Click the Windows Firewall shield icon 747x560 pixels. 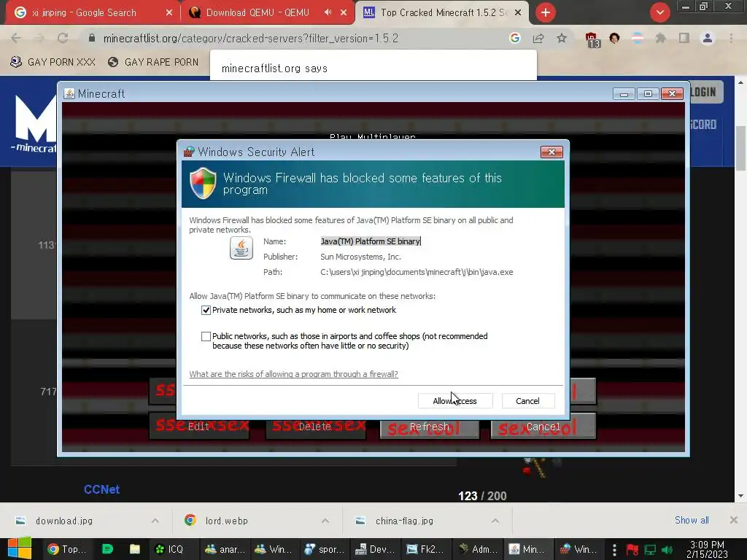point(203,183)
